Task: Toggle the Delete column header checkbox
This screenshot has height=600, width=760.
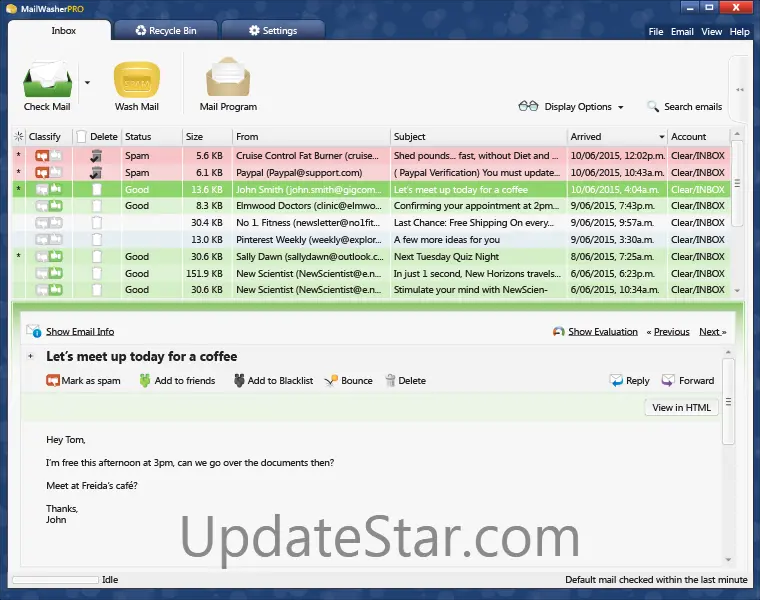Action: coord(82,137)
